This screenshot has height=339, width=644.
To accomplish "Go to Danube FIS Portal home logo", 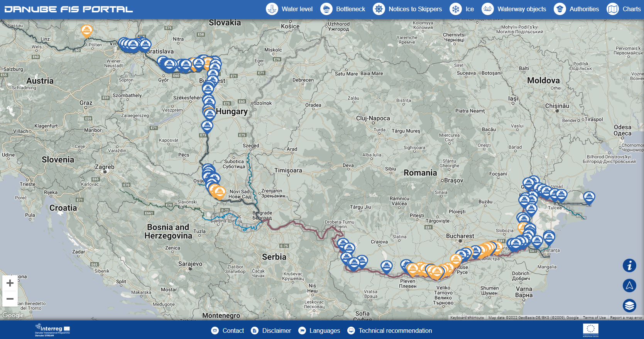I will point(69,9).
